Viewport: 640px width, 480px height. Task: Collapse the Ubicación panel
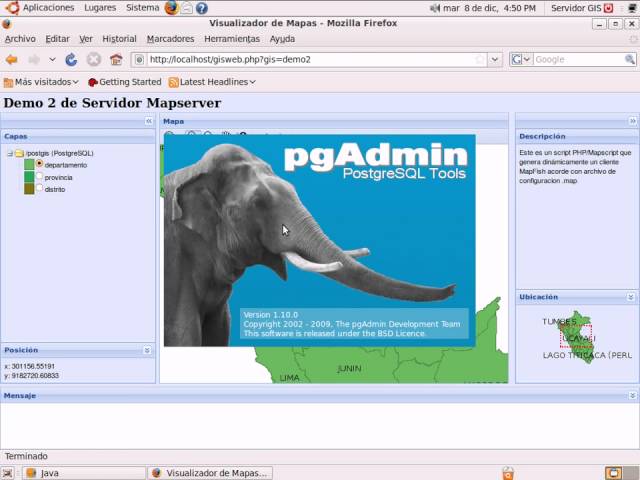pyautogui.click(x=631, y=297)
